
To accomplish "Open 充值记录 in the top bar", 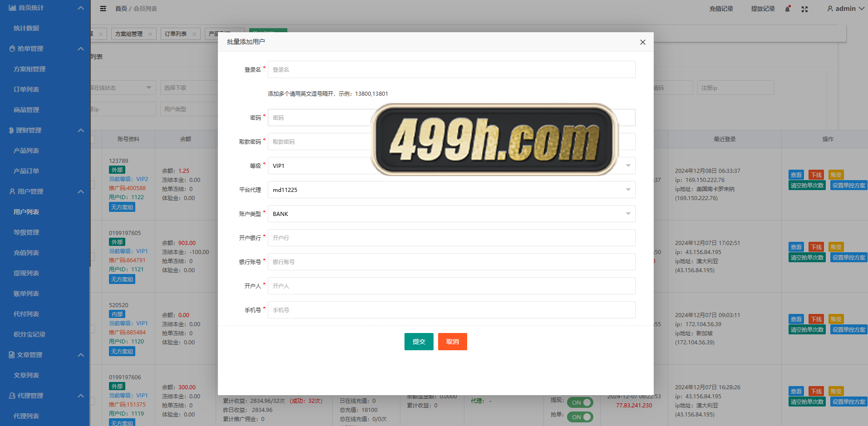I will pos(721,9).
